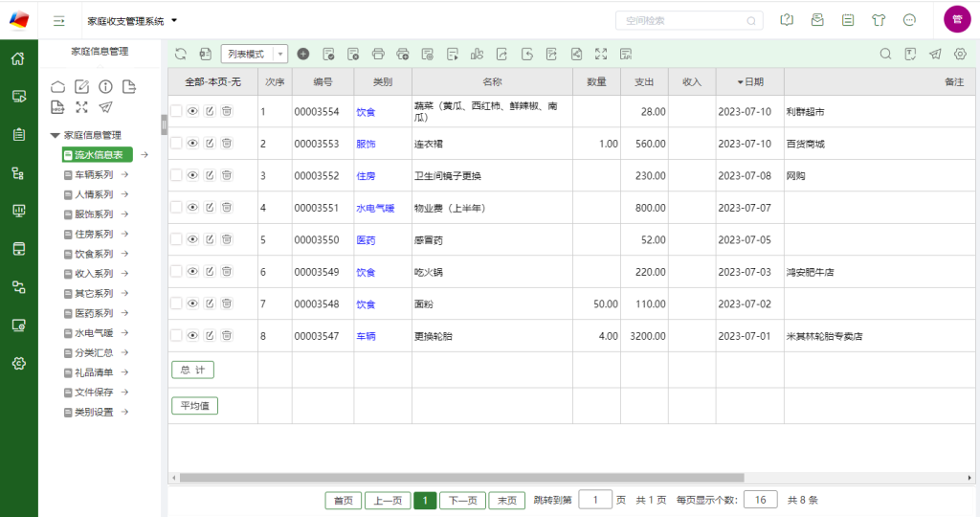Check the checkbox for row 00003553
Image resolution: width=980 pixels, height=517 pixels.
[x=176, y=144]
